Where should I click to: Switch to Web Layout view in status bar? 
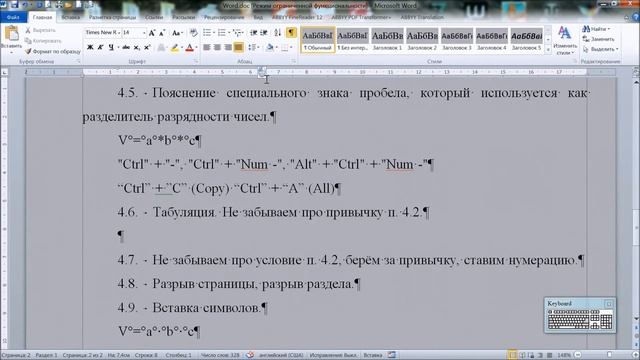point(531,355)
